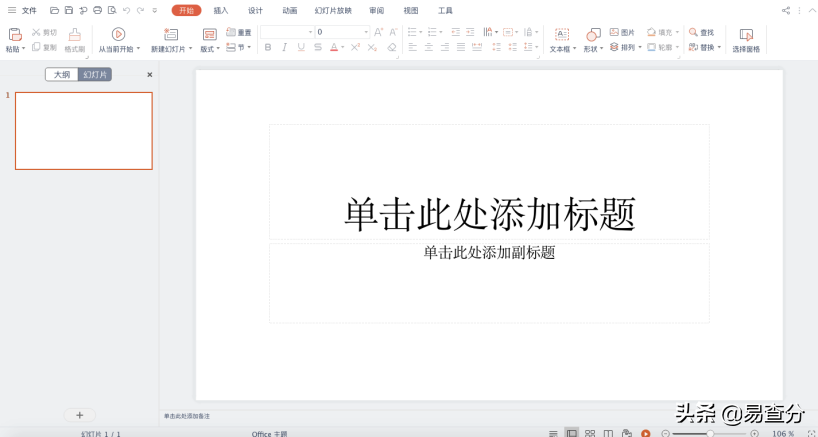Open the Insert (插入) ribbon tab

221,10
